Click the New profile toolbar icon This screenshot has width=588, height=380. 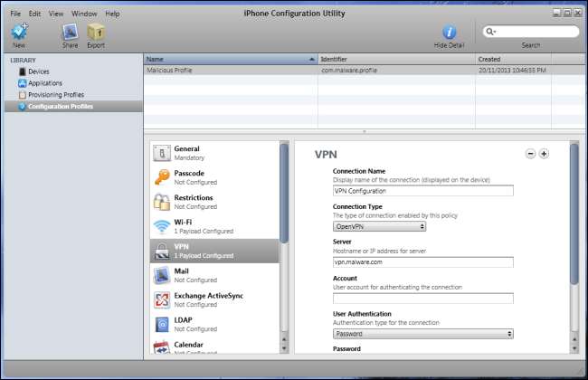click(19, 32)
